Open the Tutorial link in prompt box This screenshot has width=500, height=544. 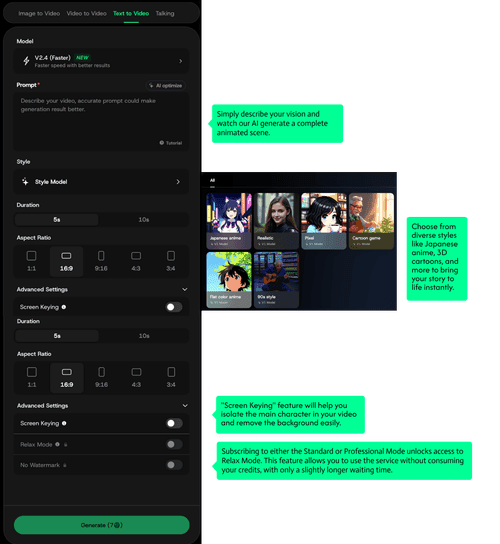point(170,143)
